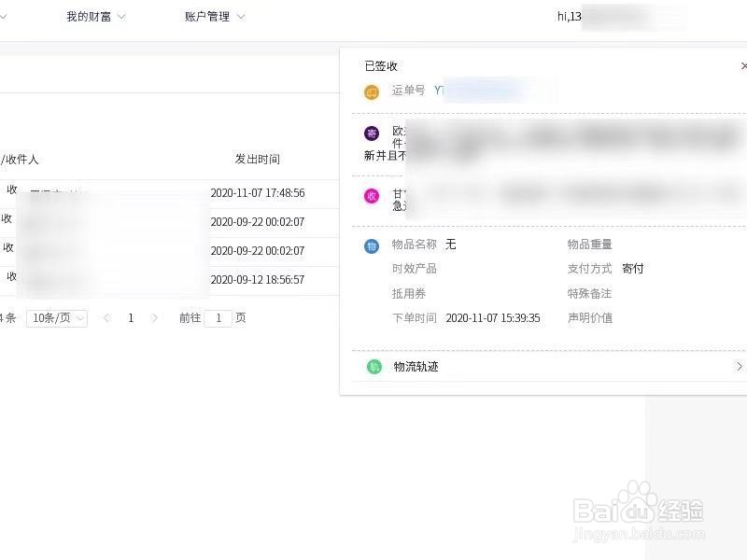Open the 我的财富 menu

91,16
